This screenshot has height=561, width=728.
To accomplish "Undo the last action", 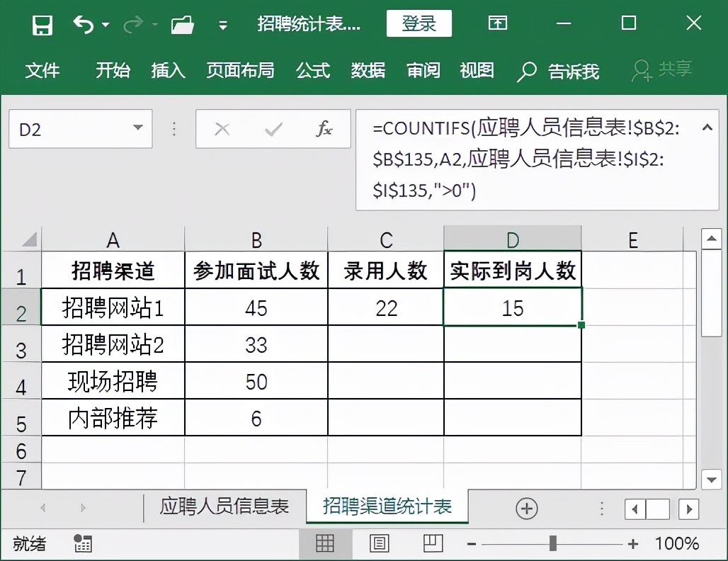I will click(x=84, y=23).
